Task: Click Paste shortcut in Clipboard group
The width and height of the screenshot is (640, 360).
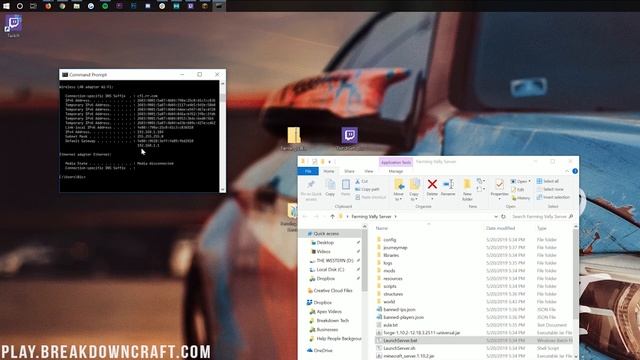Action: 370,197
